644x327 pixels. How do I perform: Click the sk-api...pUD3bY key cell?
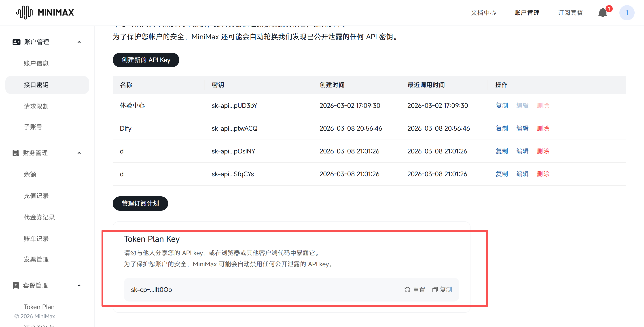[234, 106]
